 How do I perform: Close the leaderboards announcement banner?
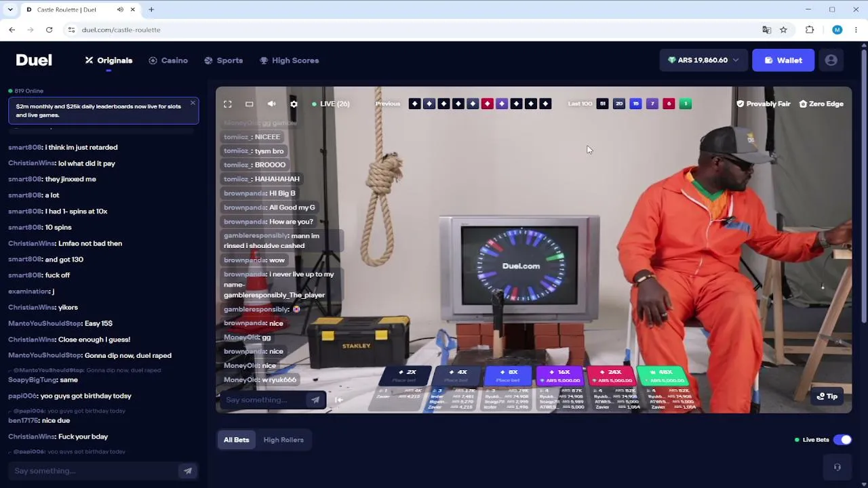193,103
